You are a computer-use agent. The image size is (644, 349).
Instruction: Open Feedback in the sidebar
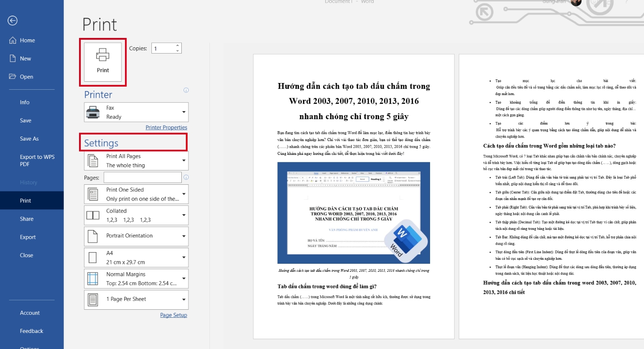pyautogui.click(x=32, y=331)
